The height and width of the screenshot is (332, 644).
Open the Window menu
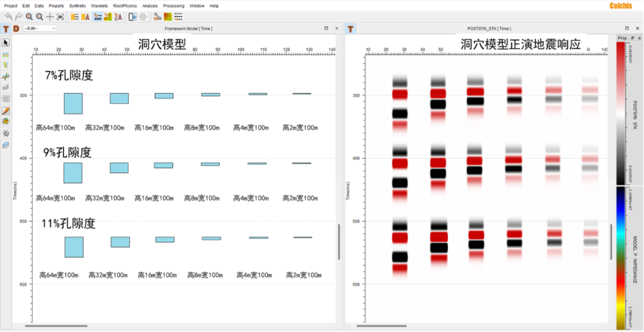(197, 6)
